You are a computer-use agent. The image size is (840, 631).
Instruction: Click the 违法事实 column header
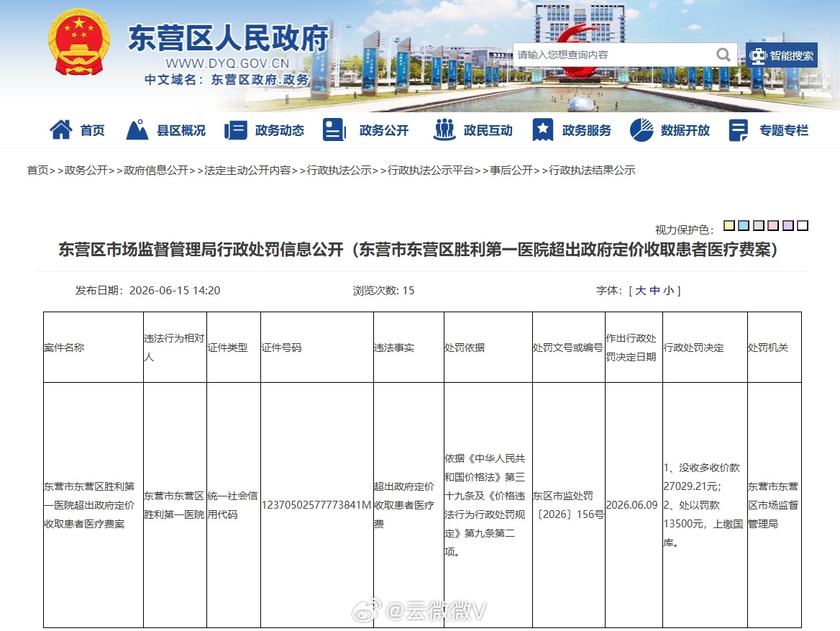click(x=408, y=348)
